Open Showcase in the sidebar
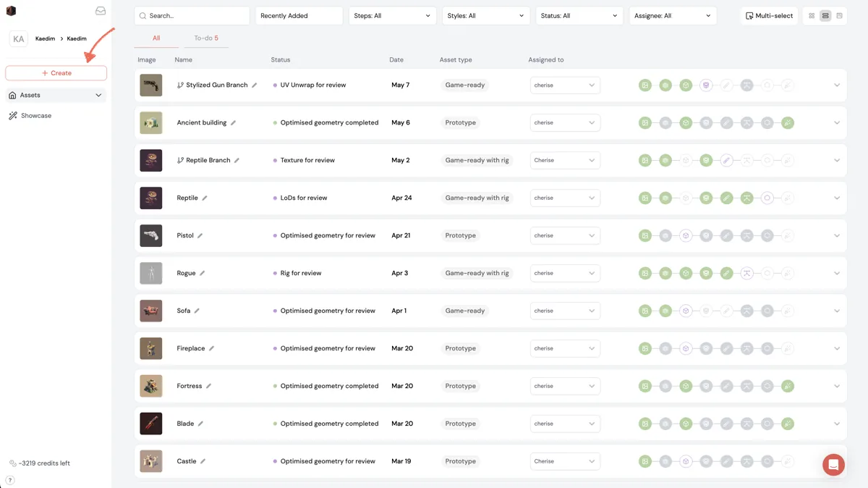 36,116
